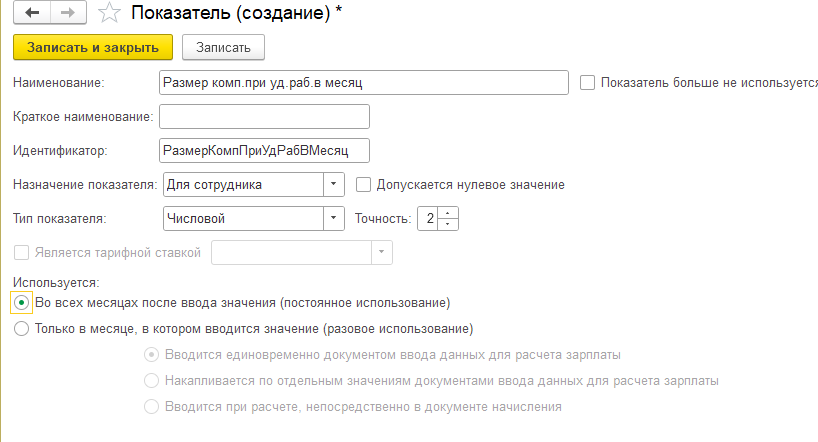Click 'Записать и закрыть' button
The image size is (818, 442).
[93, 47]
